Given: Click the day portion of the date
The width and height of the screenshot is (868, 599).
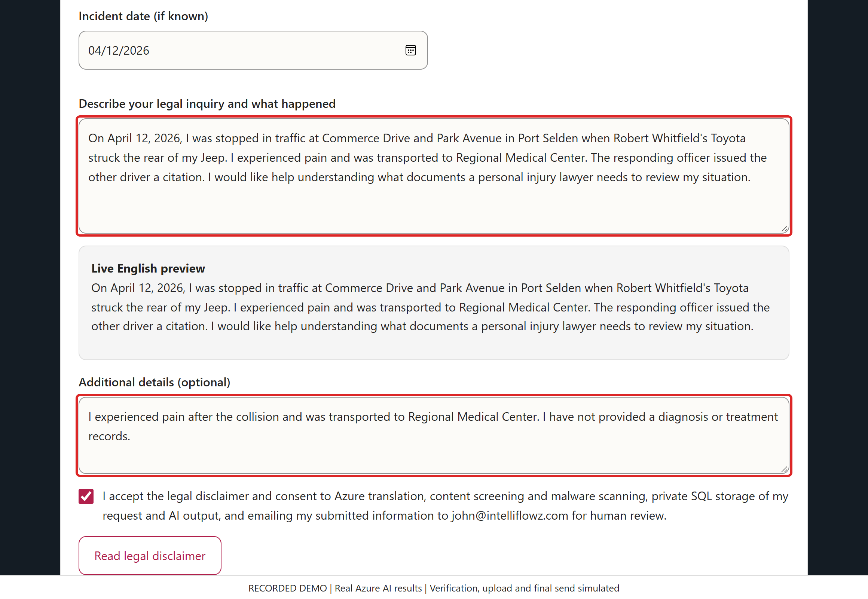Looking at the screenshot, I should click(113, 50).
